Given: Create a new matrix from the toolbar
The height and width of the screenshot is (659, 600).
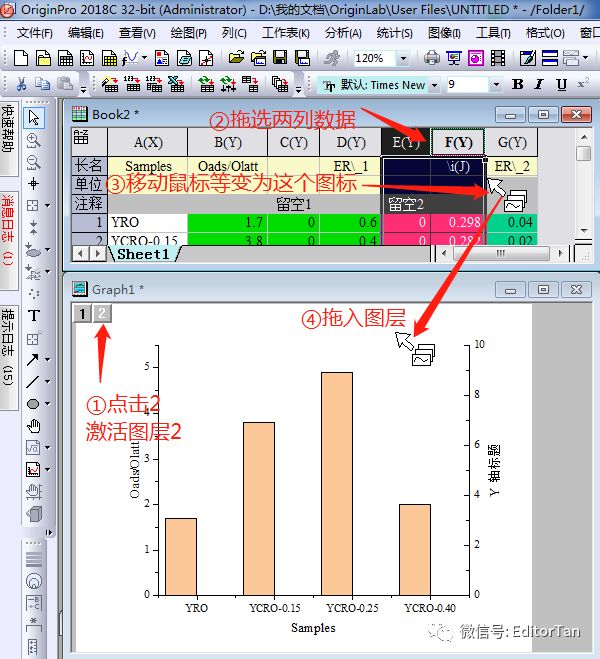Looking at the screenshot, I should pyautogui.click(x=109, y=58).
